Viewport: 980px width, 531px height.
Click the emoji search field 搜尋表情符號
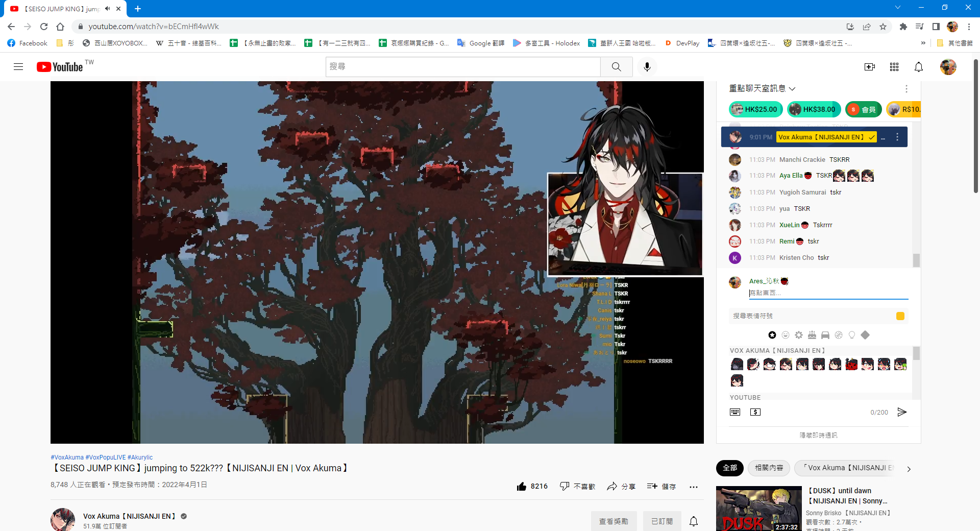pyautogui.click(x=812, y=316)
